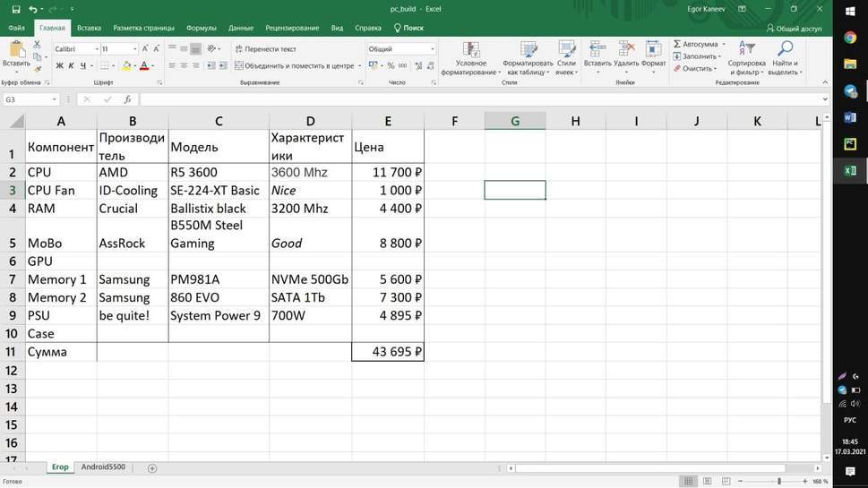Image resolution: width=868 pixels, height=488 pixels.
Task: Click the zoom slider in status bar
Action: pos(778,481)
